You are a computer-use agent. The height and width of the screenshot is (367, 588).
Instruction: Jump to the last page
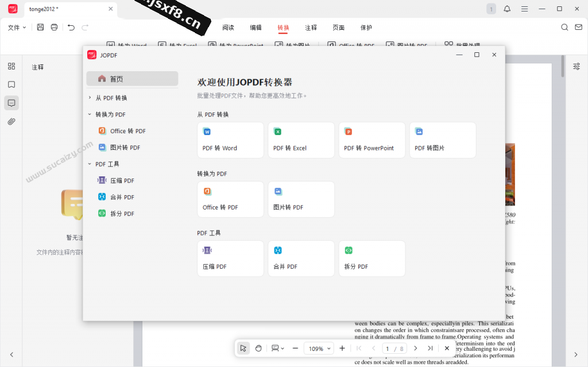pos(430,348)
